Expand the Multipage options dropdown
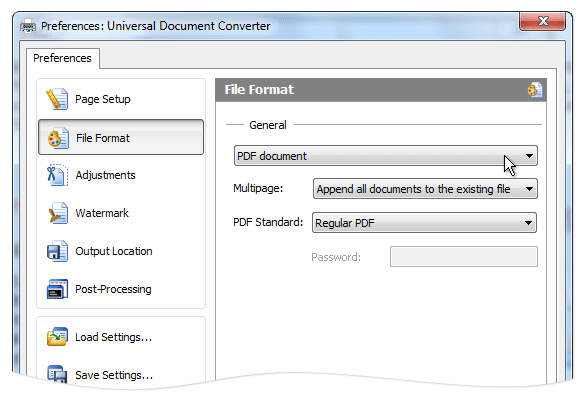Image resolution: width=583 pixels, height=397 pixels. coord(425,189)
